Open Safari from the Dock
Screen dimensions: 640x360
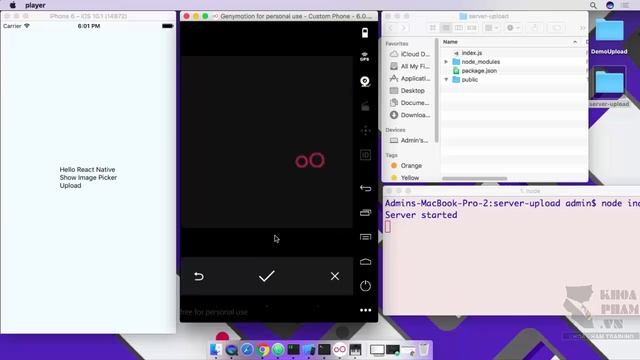(247, 350)
